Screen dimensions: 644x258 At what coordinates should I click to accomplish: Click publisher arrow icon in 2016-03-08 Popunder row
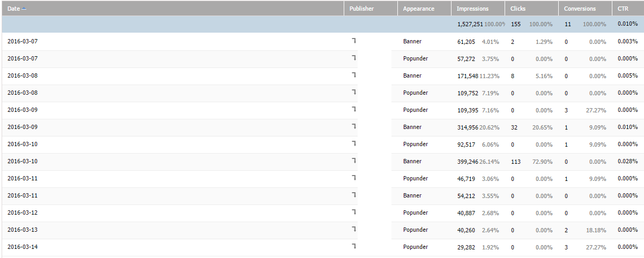[354, 92]
